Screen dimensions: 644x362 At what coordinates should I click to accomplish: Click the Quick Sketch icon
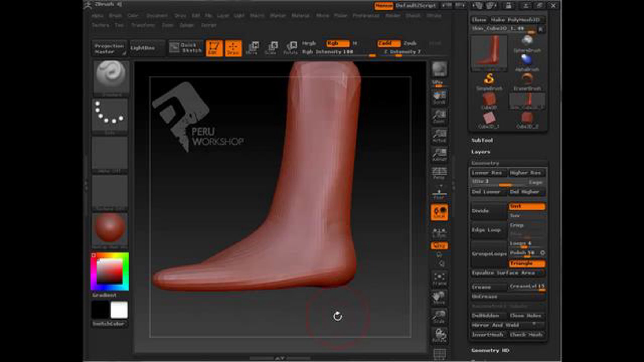(185, 48)
